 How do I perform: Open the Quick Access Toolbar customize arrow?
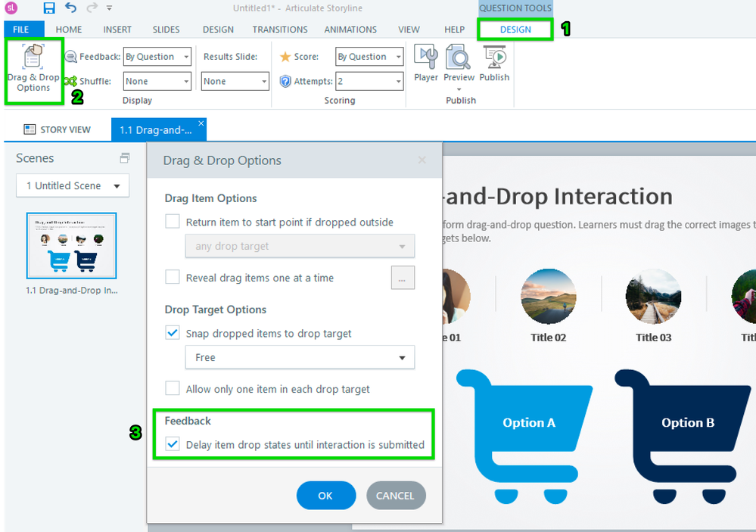click(110, 8)
